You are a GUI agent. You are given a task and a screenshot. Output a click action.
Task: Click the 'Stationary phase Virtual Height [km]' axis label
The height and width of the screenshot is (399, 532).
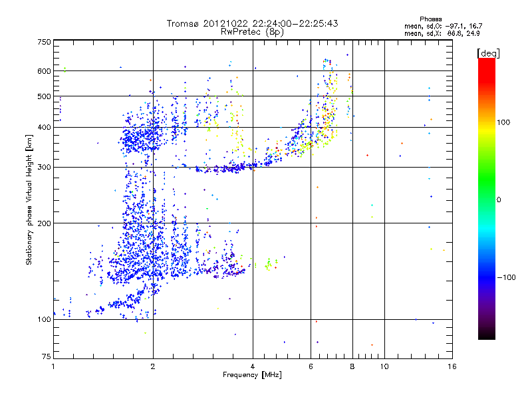click(x=29, y=199)
